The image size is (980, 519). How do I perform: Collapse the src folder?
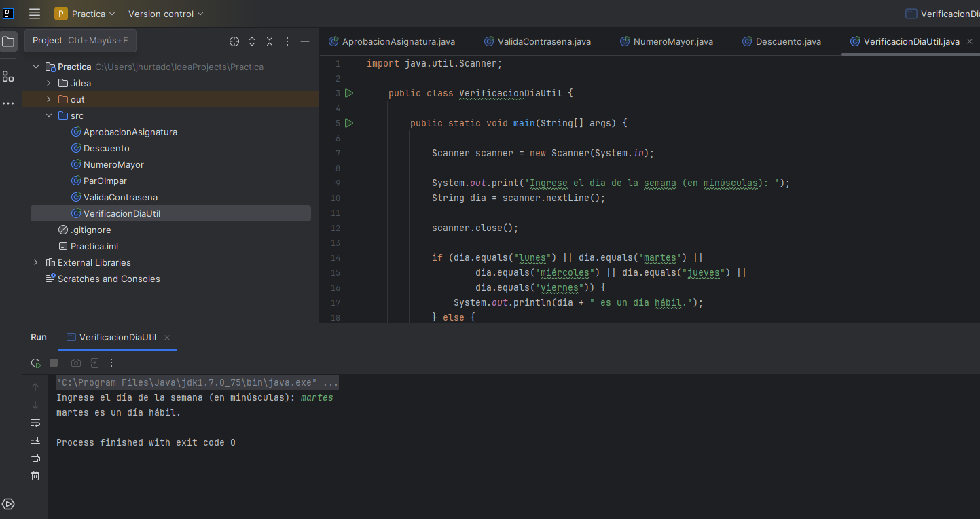[49, 115]
